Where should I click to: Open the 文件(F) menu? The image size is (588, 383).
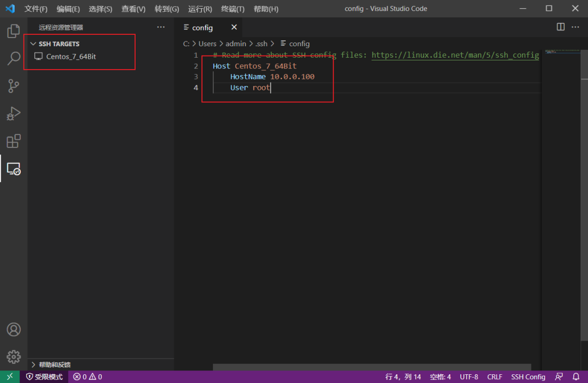coord(36,9)
